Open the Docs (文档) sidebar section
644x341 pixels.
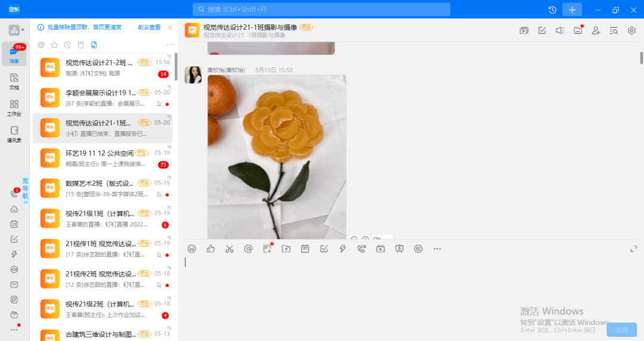click(14, 81)
